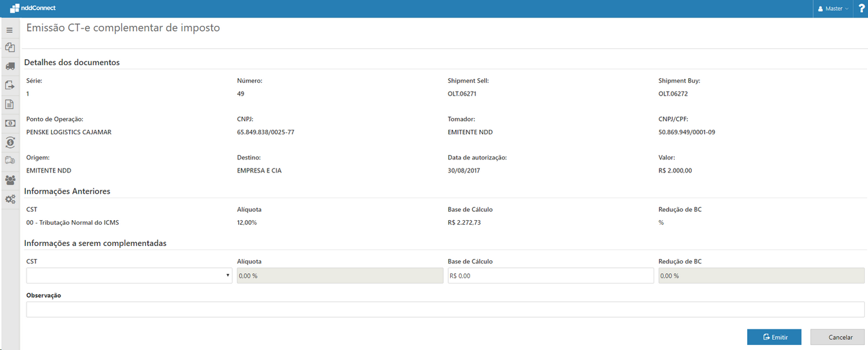Screen dimensions: 868x350
Task: Select PENSKE LOGISTICS CAJAMAR text
Action: (x=69, y=132)
